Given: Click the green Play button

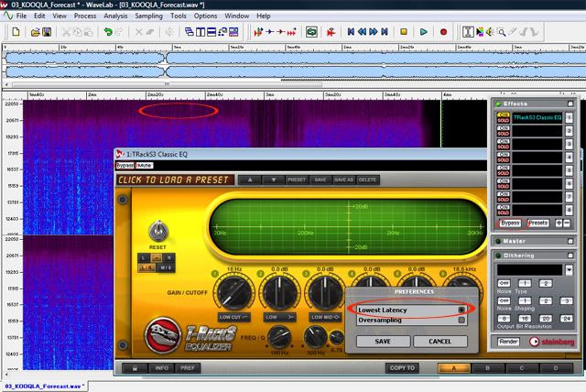Looking at the screenshot, I should click(423, 32).
